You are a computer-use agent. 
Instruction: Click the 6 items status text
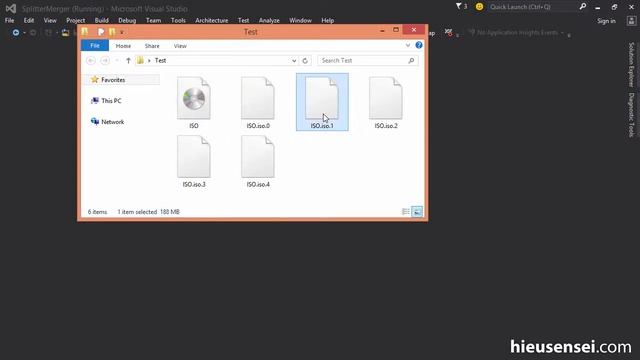(x=97, y=212)
